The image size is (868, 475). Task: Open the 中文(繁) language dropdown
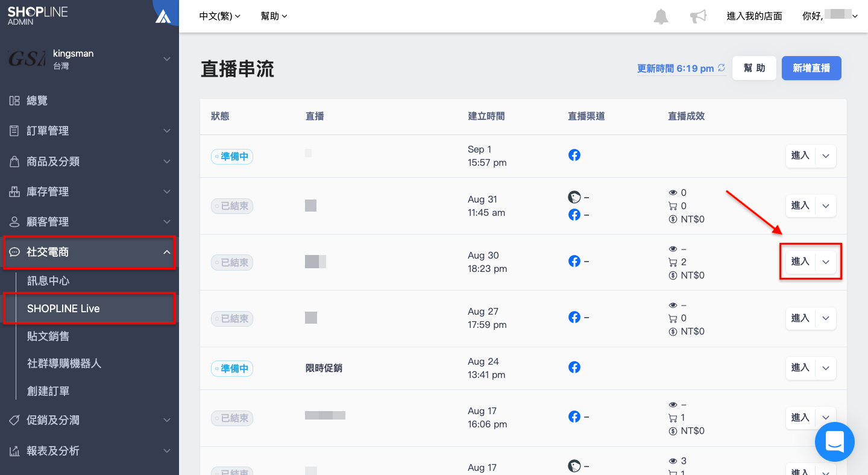point(220,16)
